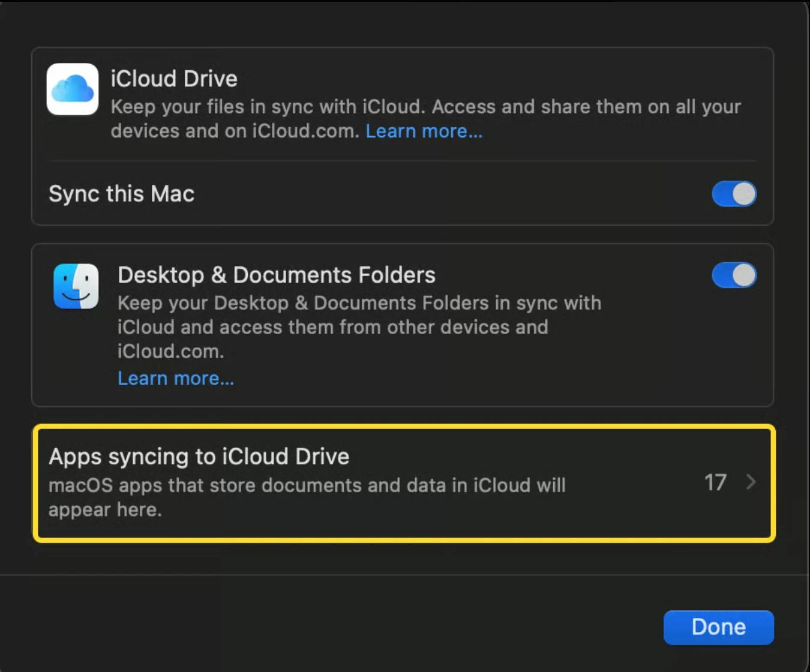Expand Apps syncing to iCloud Drive chevron
810x672 pixels.
point(751,482)
